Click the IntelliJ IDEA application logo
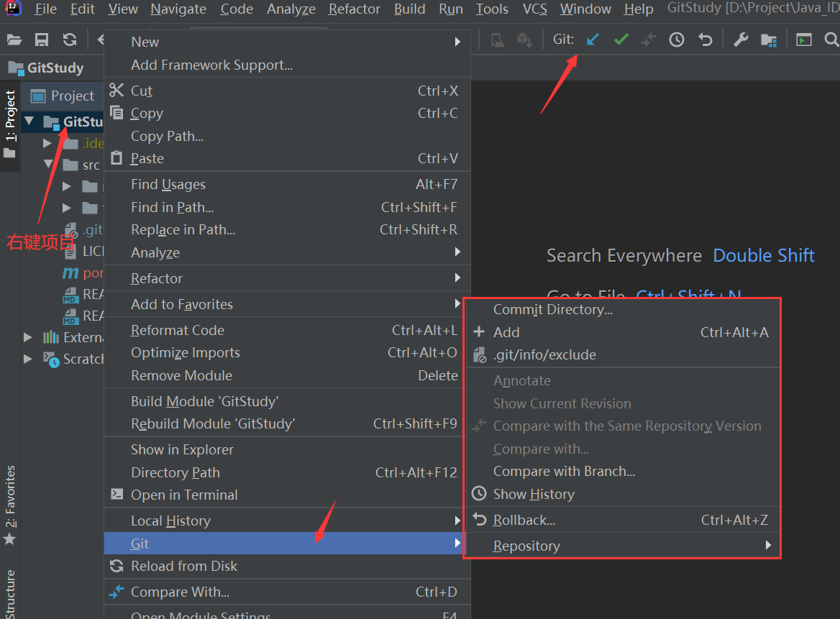The image size is (840, 619). (13, 9)
